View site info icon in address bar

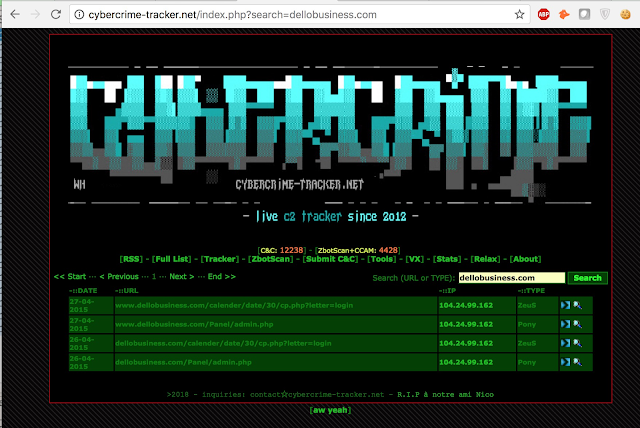[79, 15]
